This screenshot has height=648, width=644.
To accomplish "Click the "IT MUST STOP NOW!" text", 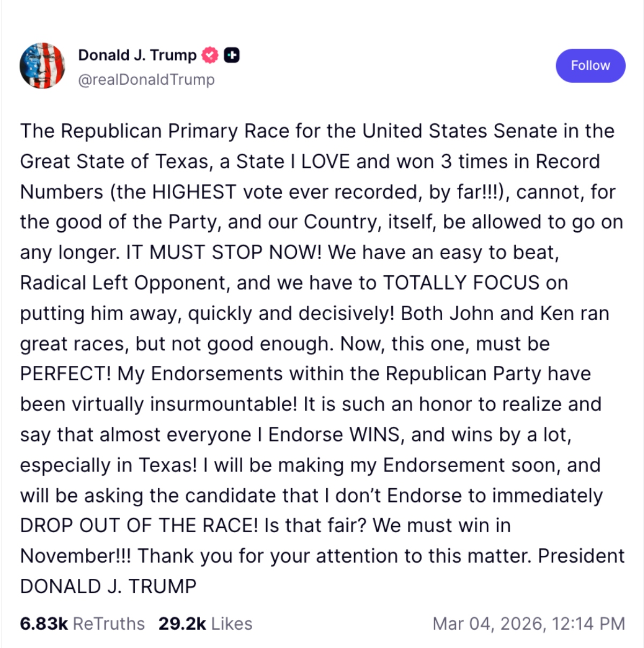I will [224, 252].
